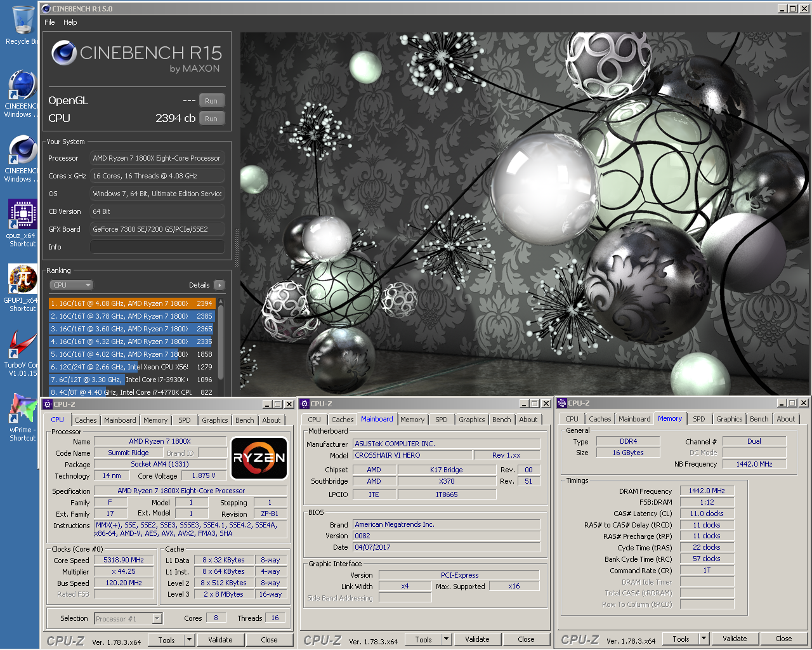Click the left CPU-Z window title icon
The height and width of the screenshot is (650, 812).
(48, 404)
